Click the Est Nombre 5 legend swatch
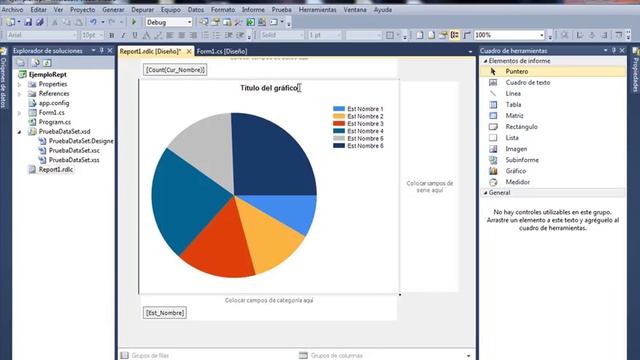The image size is (640, 360). click(x=339, y=138)
